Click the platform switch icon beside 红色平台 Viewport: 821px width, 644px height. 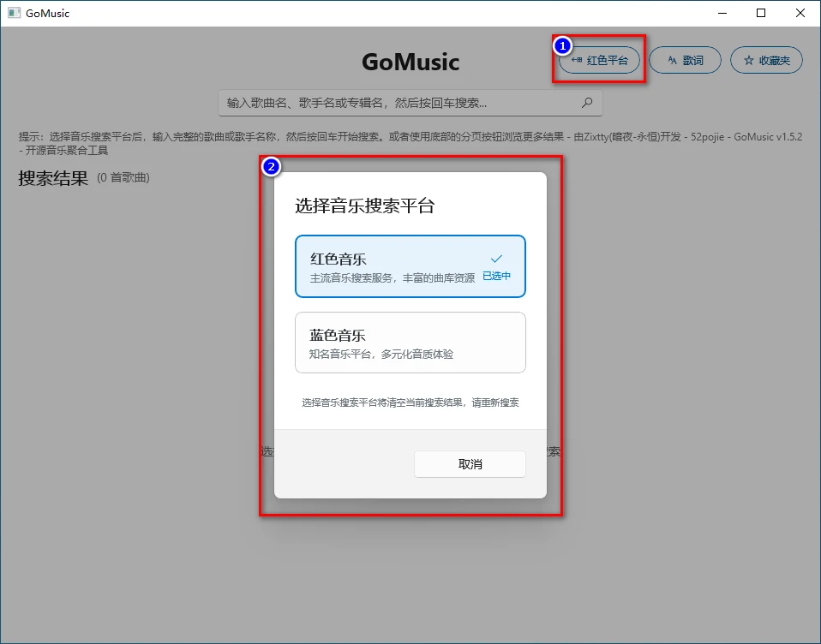[x=577, y=61]
